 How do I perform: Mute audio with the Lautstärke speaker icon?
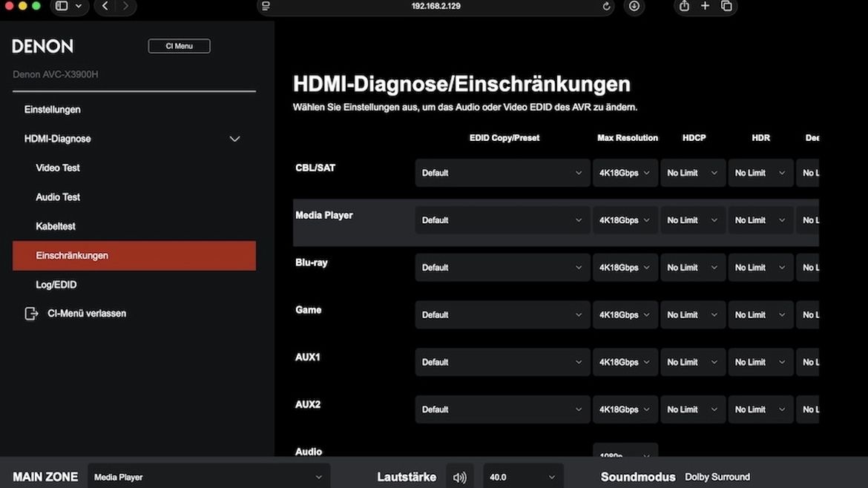coord(459,477)
